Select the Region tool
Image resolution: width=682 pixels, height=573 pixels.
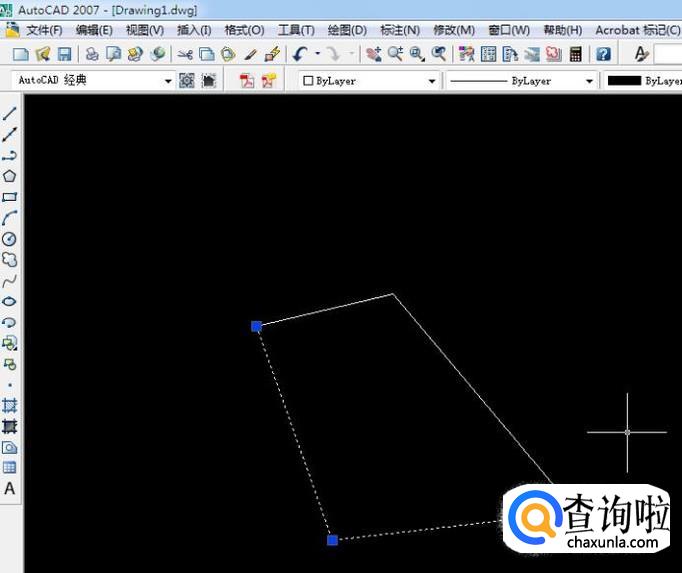coord(10,447)
